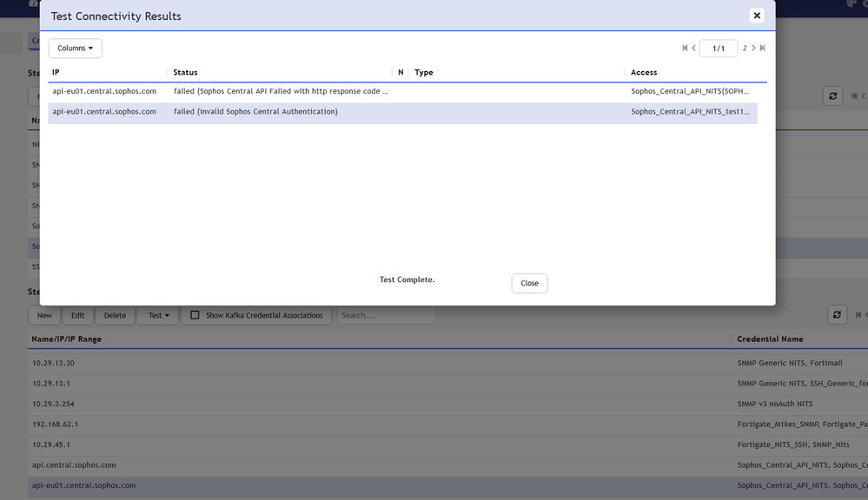Select the 10.29.13.1 row
The width and height of the screenshot is (868, 500).
pyautogui.click(x=447, y=384)
